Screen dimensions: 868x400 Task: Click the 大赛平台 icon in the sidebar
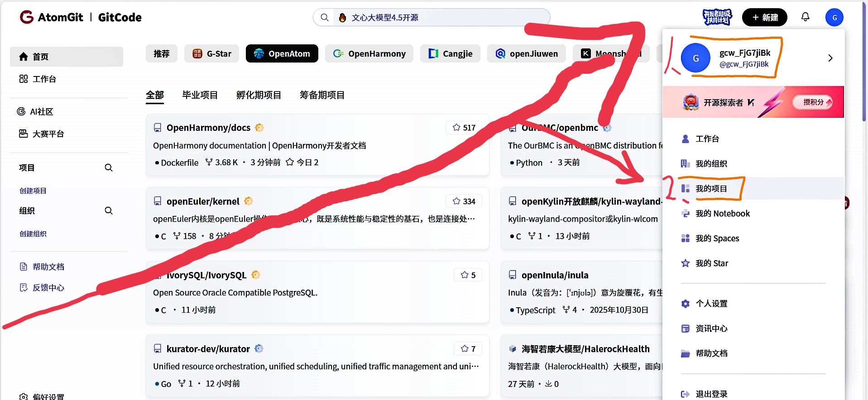(x=24, y=133)
